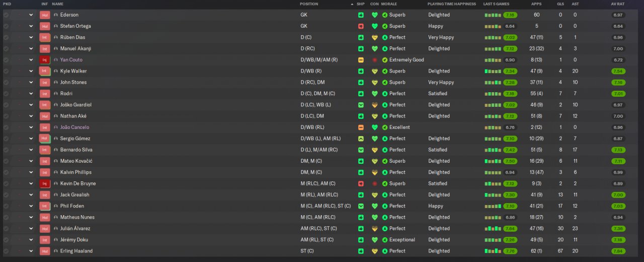Mark Erling Haaland as picked
Screen dimensions: 644x262
pyautogui.click(x=6, y=251)
